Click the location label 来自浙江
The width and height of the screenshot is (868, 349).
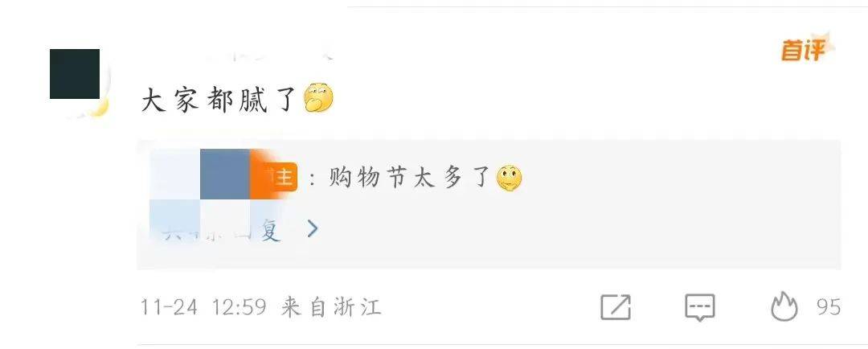pyautogui.click(x=331, y=307)
